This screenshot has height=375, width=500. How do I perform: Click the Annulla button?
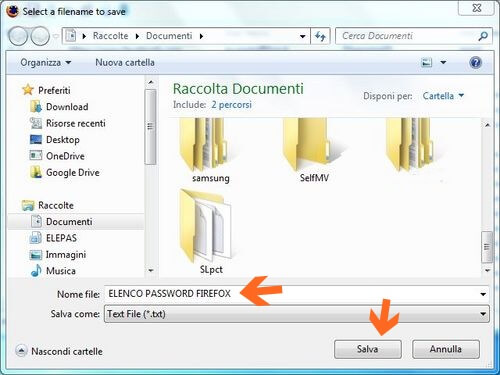(446, 349)
